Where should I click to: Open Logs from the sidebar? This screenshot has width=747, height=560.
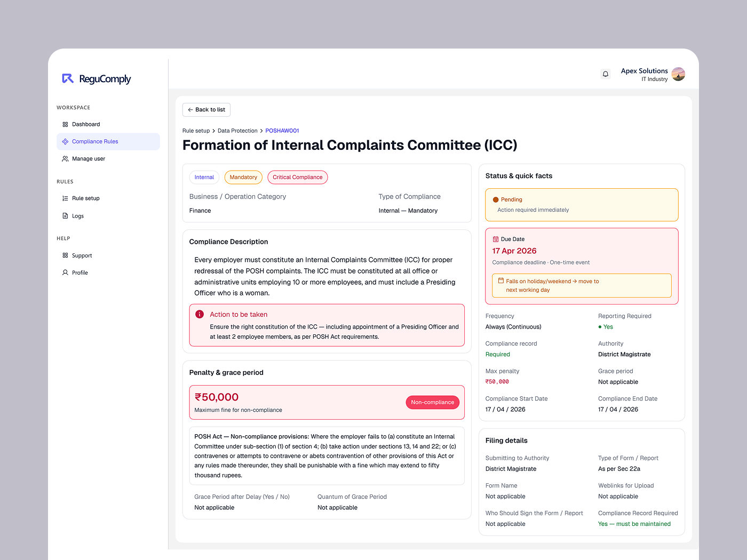coord(108,216)
